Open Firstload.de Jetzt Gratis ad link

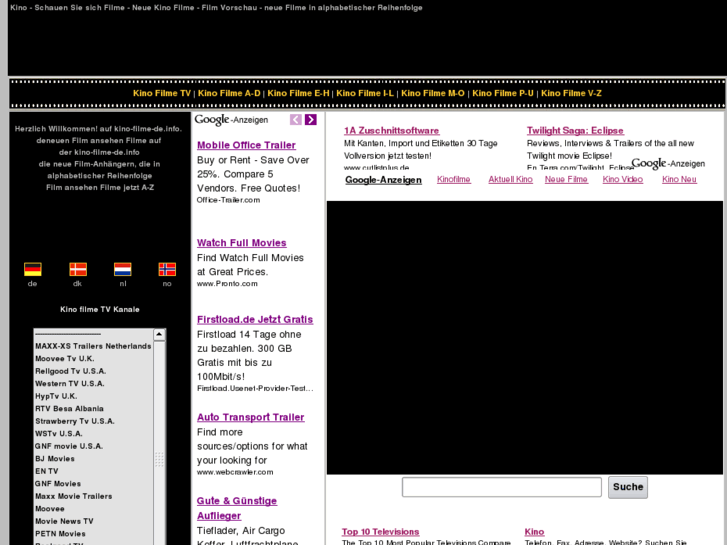(x=255, y=320)
